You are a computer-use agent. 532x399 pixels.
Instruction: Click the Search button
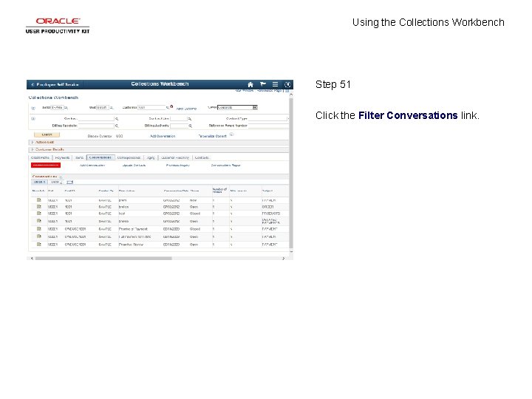(x=47, y=134)
